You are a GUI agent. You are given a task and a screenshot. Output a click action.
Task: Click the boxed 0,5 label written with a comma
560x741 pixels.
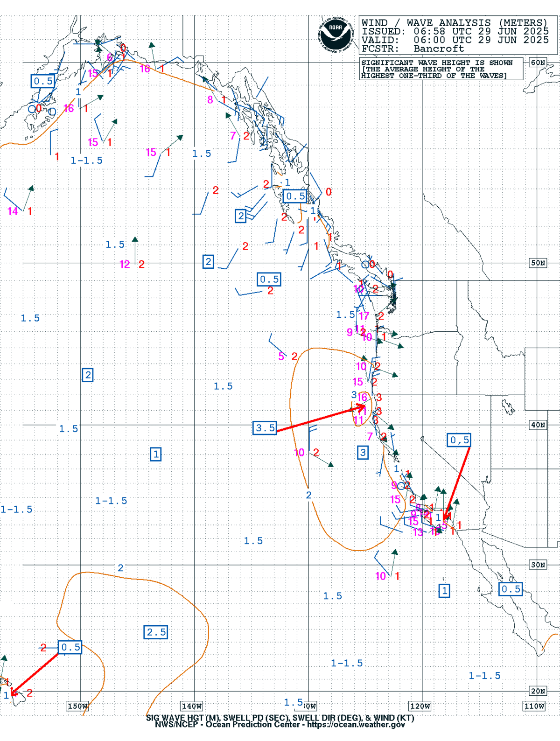pos(459,440)
